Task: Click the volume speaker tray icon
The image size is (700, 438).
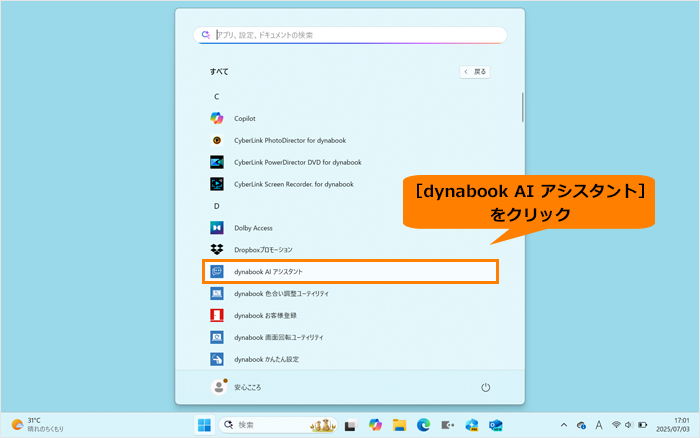Action: coord(629,425)
